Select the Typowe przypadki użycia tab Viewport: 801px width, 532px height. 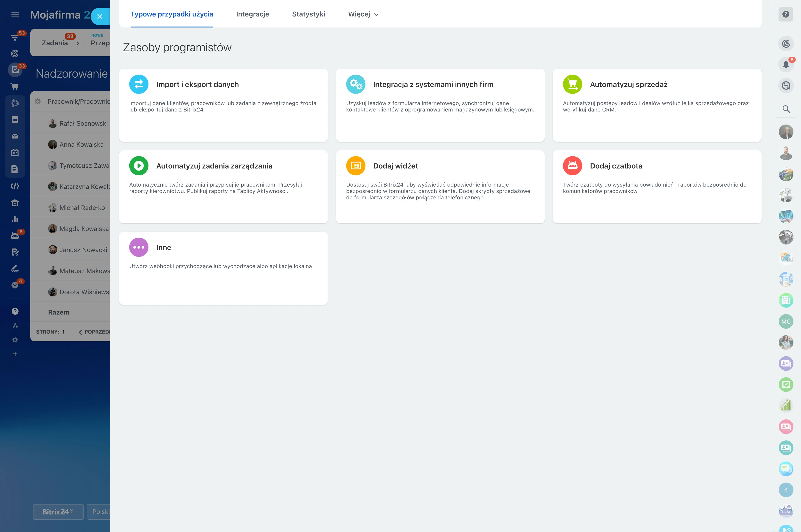coord(172,14)
